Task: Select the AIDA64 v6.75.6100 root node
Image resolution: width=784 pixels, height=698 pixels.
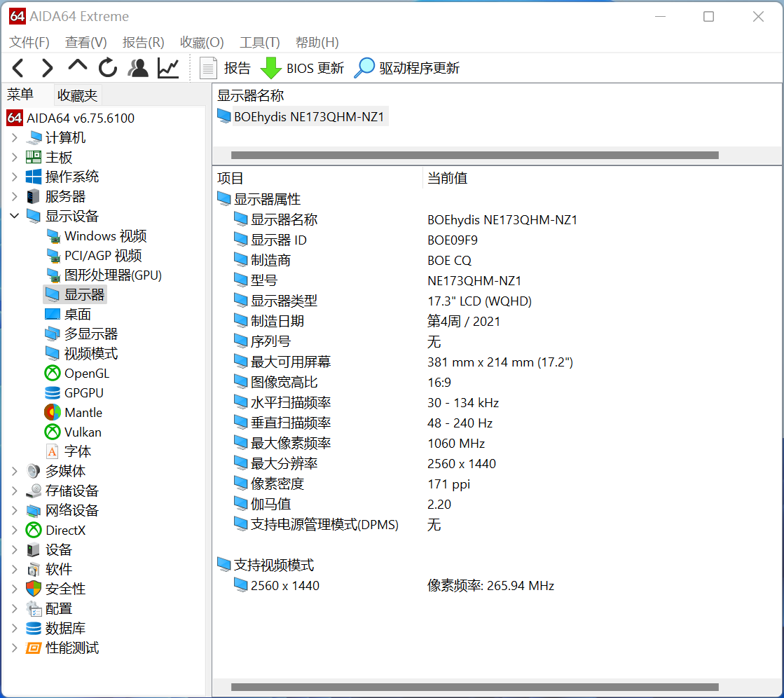Action: click(71, 118)
